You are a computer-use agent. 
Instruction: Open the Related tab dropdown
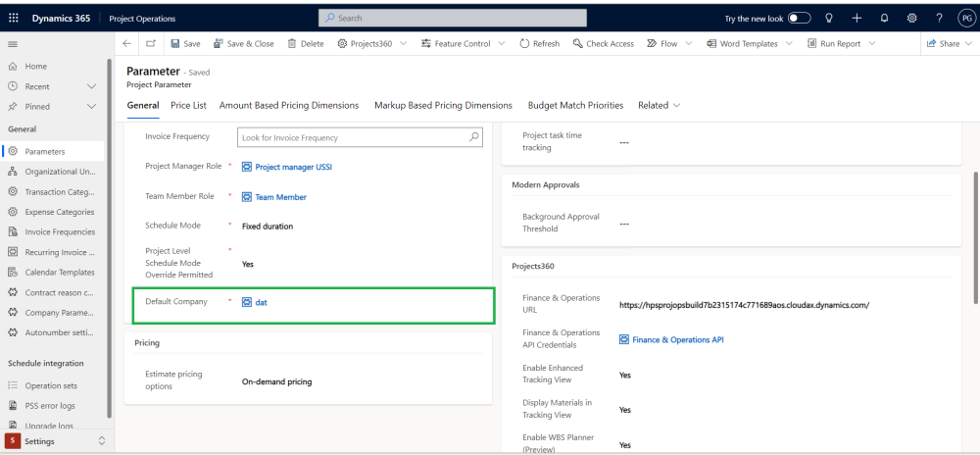[x=659, y=105]
